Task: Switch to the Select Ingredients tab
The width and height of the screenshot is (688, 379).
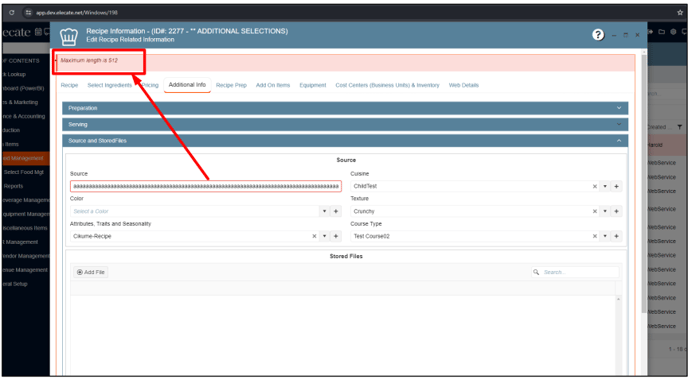Action: click(110, 85)
